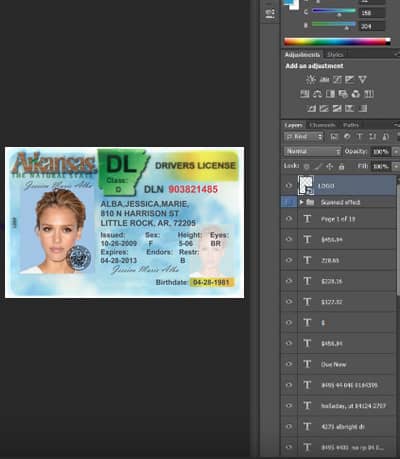The width and height of the screenshot is (400, 459).
Task: Filter layers by adjustment layers icon
Action: [x=347, y=136]
